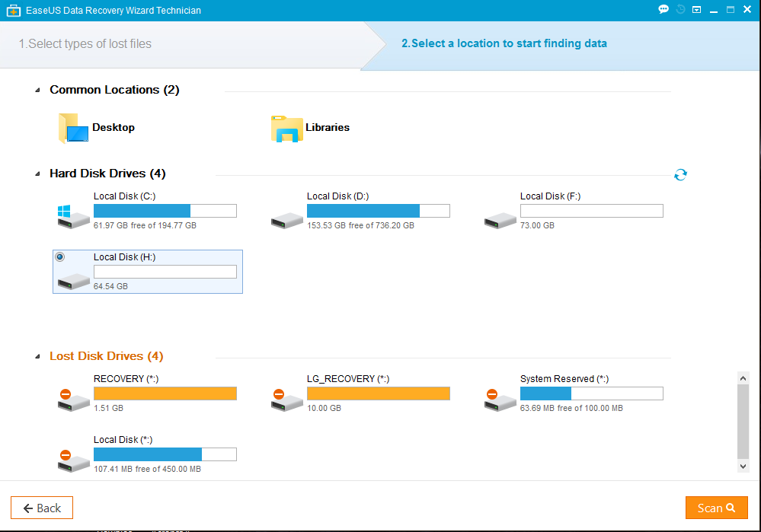Click the 1.51 GB size text
Image resolution: width=761 pixels, height=532 pixels.
[x=108, y=409]
